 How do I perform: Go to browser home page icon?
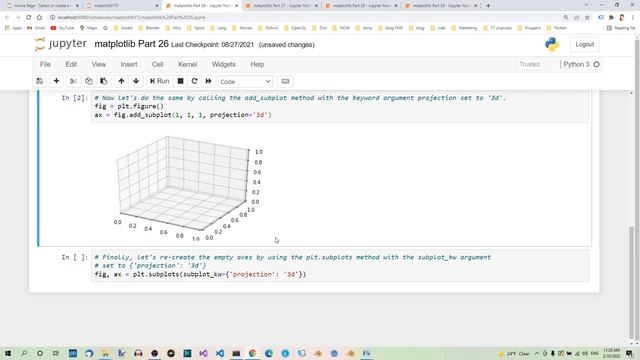pos(39,18)
